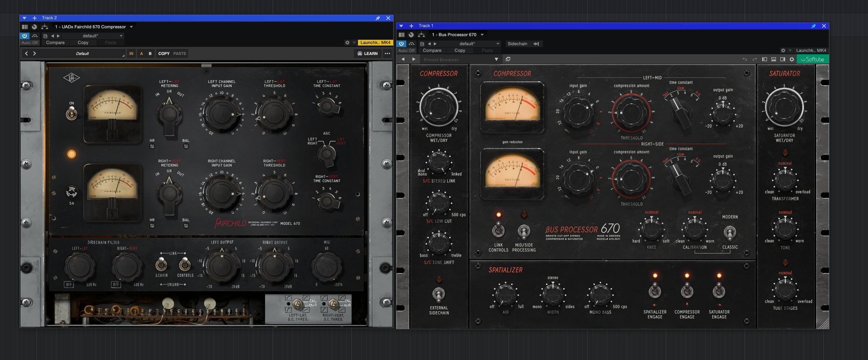Step to next preset in Softube Preset Browser

tap(413, 59)
